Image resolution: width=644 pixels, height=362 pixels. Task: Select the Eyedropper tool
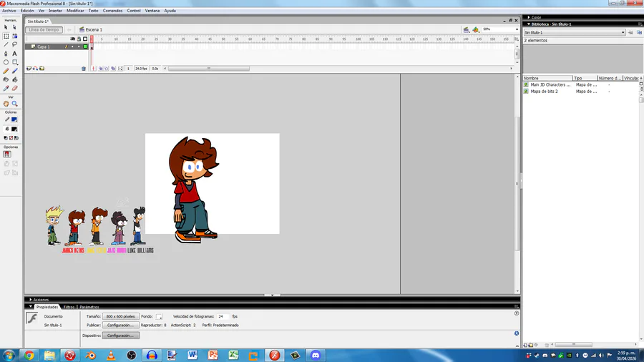coord(6,88)
